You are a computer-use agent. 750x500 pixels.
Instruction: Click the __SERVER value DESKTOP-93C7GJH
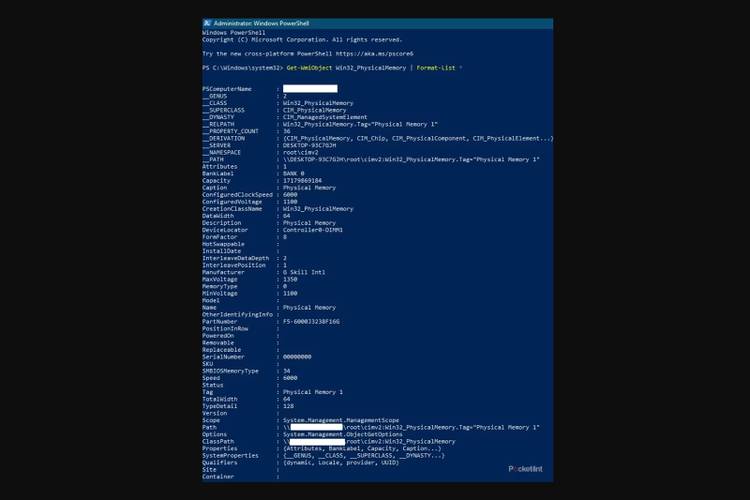click(x=309, y=145)
